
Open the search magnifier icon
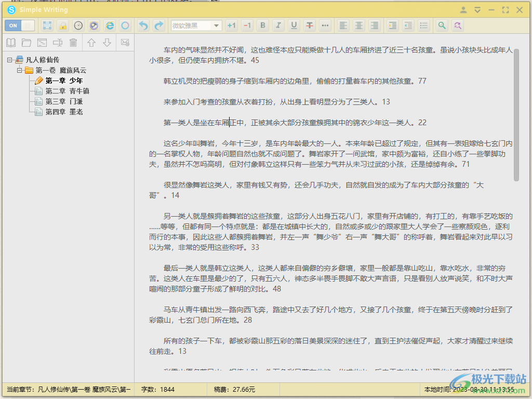point(442,25)
